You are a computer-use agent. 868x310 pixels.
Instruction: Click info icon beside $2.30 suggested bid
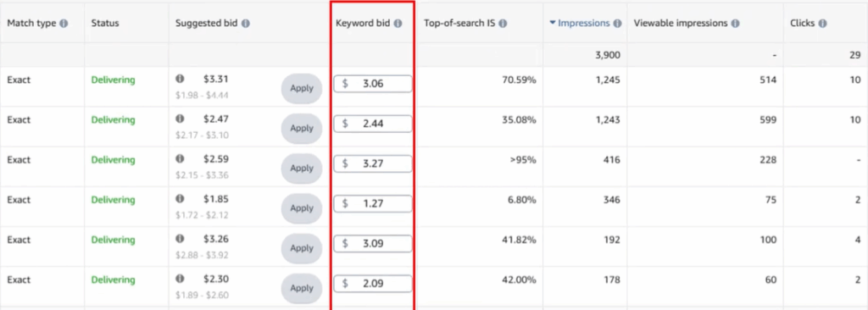point(180,279)
